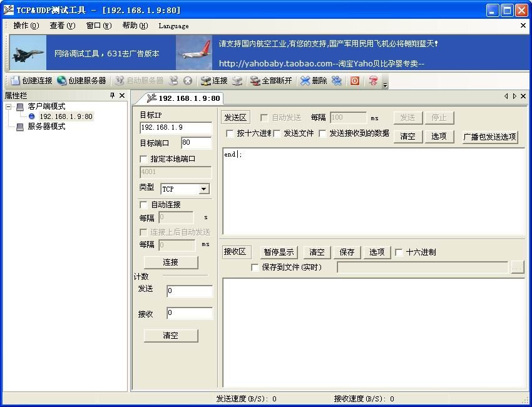Click the stop server icon after 启动服务器

click(x=174, y=80)
